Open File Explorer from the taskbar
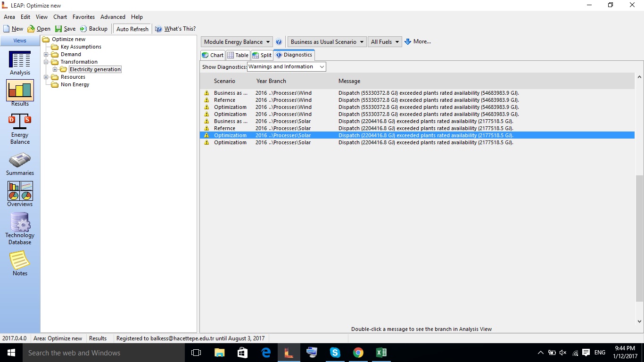Viewport: 644px width, 362px height. (219, 353)
